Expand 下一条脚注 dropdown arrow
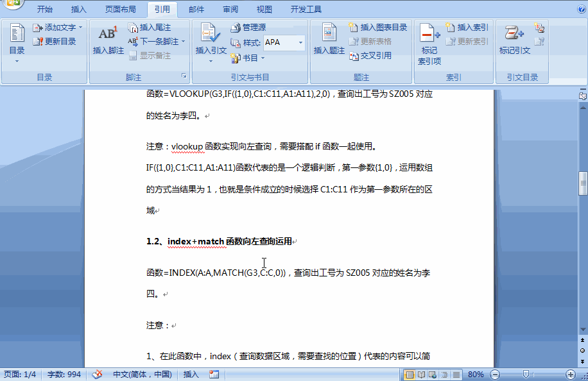588x381 pixels. click(x=184, y=42)
